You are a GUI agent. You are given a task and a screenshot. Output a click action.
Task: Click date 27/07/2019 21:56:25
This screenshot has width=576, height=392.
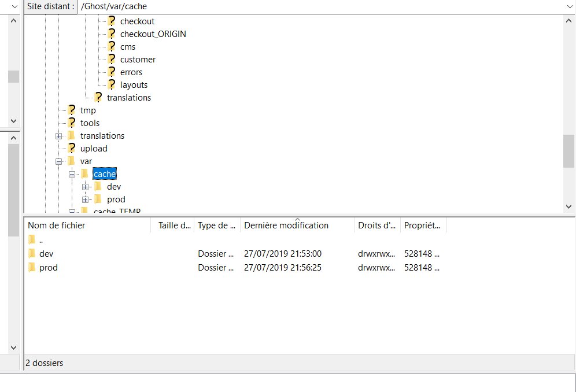click(x=283, y=268)
